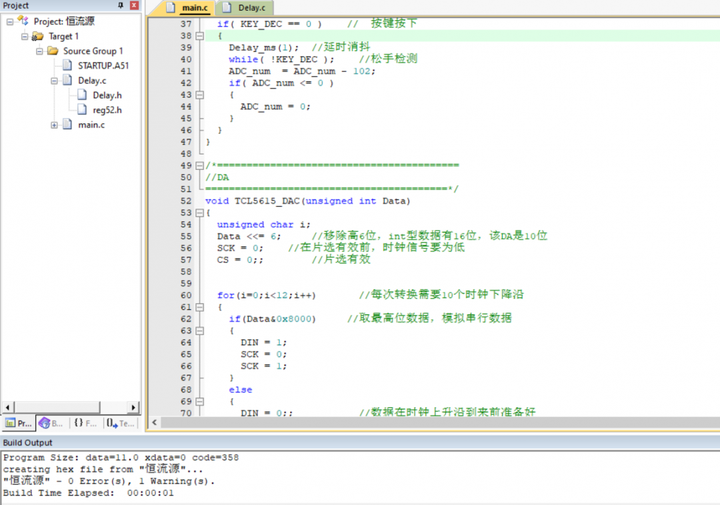Click the Delay.h file icon
This screenshot has height=505, width=720.
point(82,95)
